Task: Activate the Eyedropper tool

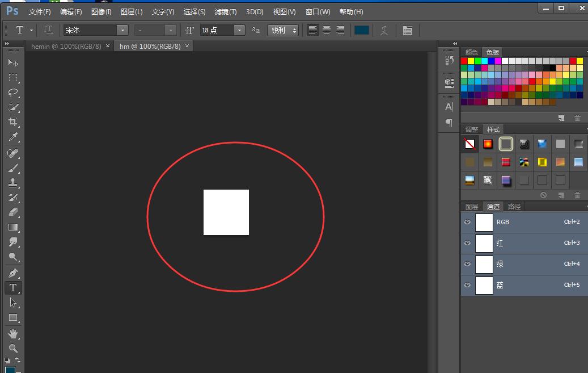Action: [x=12, y=137]
